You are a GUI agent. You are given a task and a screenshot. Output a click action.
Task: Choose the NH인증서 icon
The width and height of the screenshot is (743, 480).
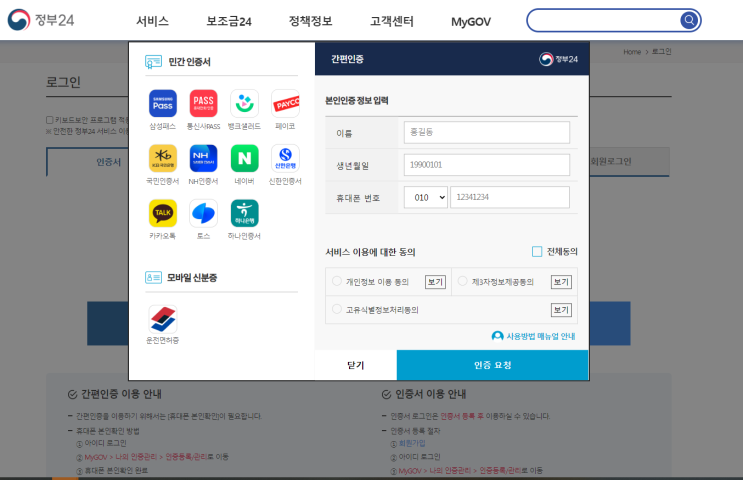203,158
